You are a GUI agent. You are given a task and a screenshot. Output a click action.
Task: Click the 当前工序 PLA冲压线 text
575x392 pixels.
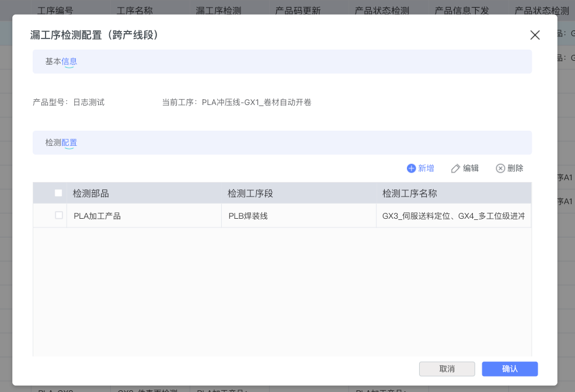pos(236,102)
